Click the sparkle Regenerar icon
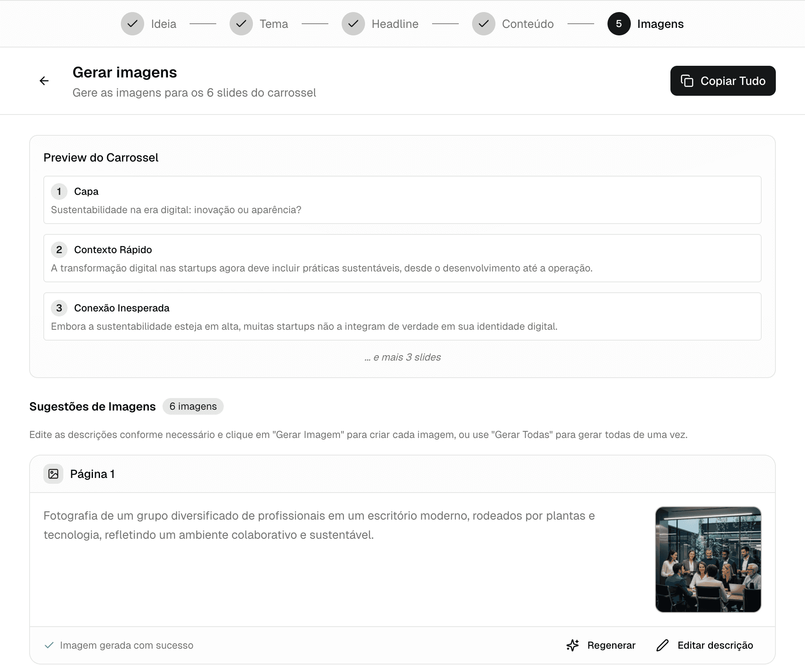 (x=572, y=645)
